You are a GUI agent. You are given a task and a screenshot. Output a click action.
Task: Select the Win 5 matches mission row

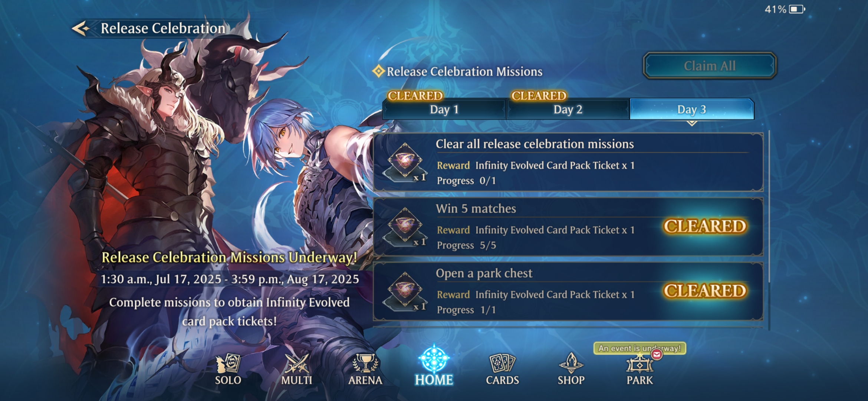tap(568, 227)
